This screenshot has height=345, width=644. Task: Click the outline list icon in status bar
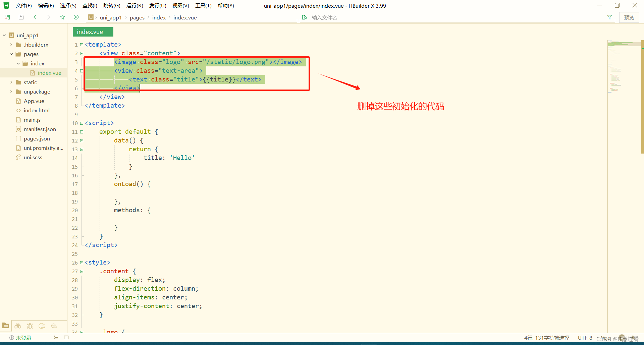click(56, 338)
